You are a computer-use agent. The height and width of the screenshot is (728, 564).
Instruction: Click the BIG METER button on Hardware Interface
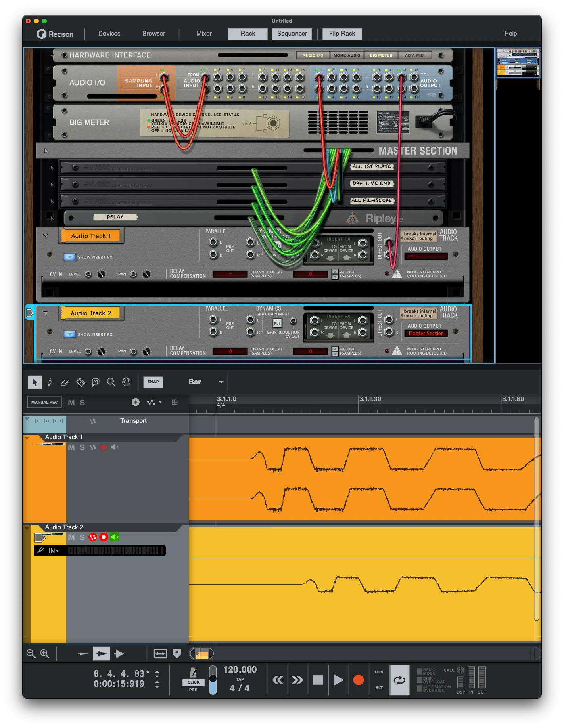[x=381, y=55]
